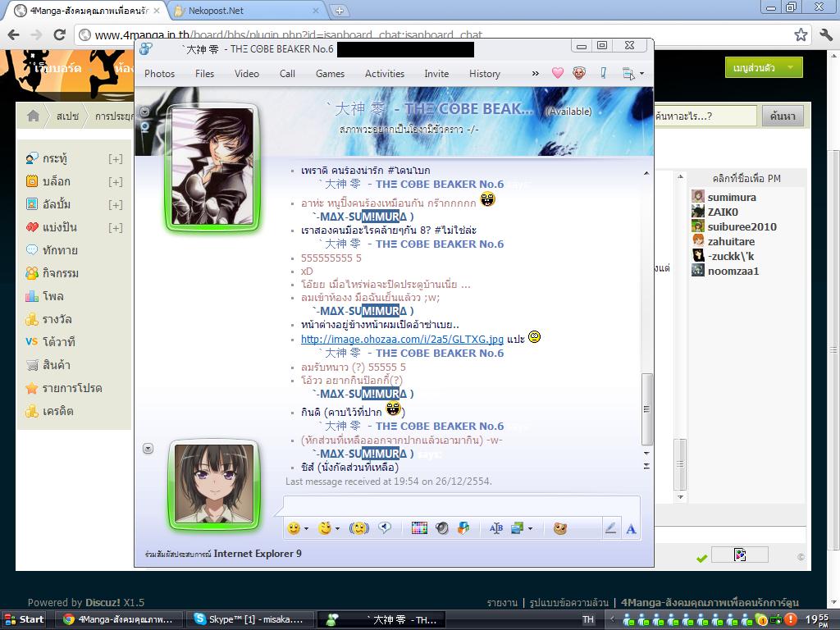
Task: Click the speaker sound icon in chat toolbar
Action: (x=442, y=528)
